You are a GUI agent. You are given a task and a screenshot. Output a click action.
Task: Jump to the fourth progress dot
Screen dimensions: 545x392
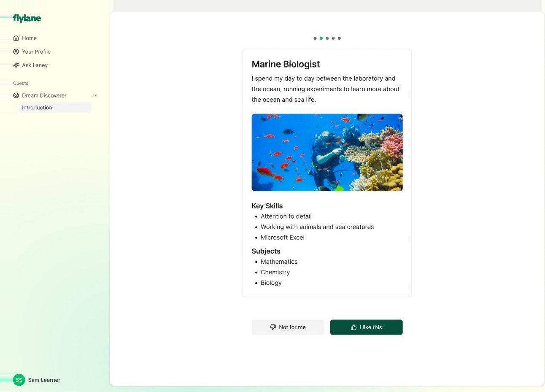point(333,38)
